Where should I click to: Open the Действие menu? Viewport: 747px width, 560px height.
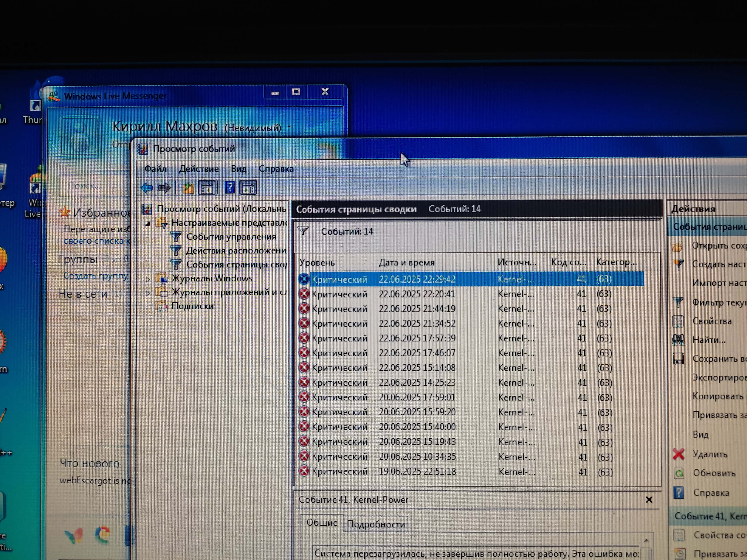tap(199, 169)
